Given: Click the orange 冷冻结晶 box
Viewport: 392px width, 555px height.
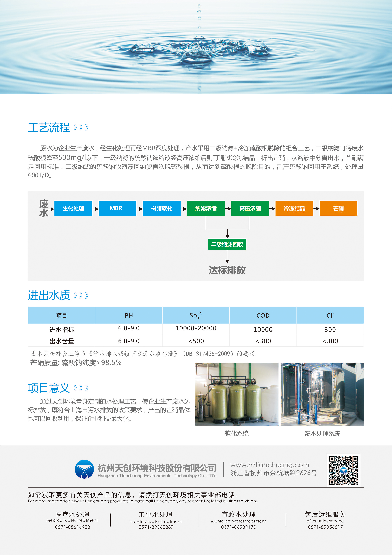Looking at the screenshot, I should coord(294,208).
